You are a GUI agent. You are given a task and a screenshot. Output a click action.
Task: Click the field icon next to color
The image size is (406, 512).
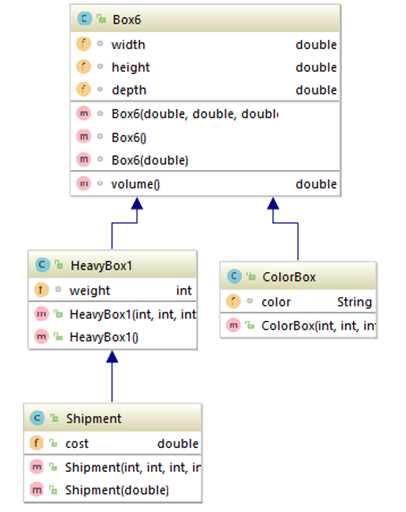[233, 301]
